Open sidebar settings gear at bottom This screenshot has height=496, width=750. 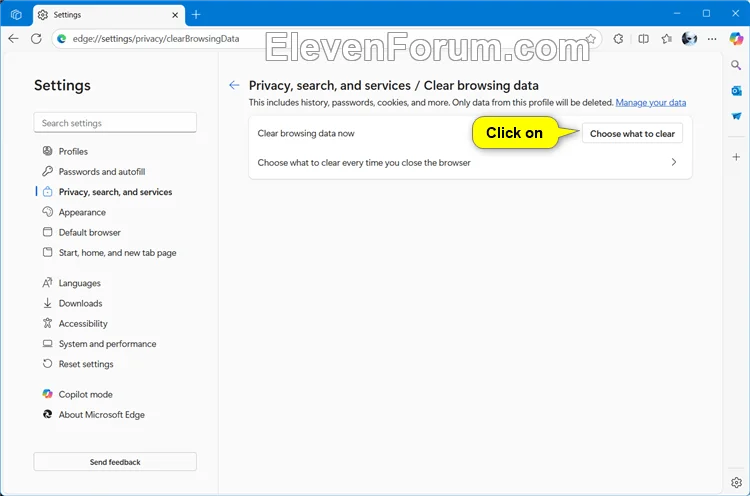point(736,483)
